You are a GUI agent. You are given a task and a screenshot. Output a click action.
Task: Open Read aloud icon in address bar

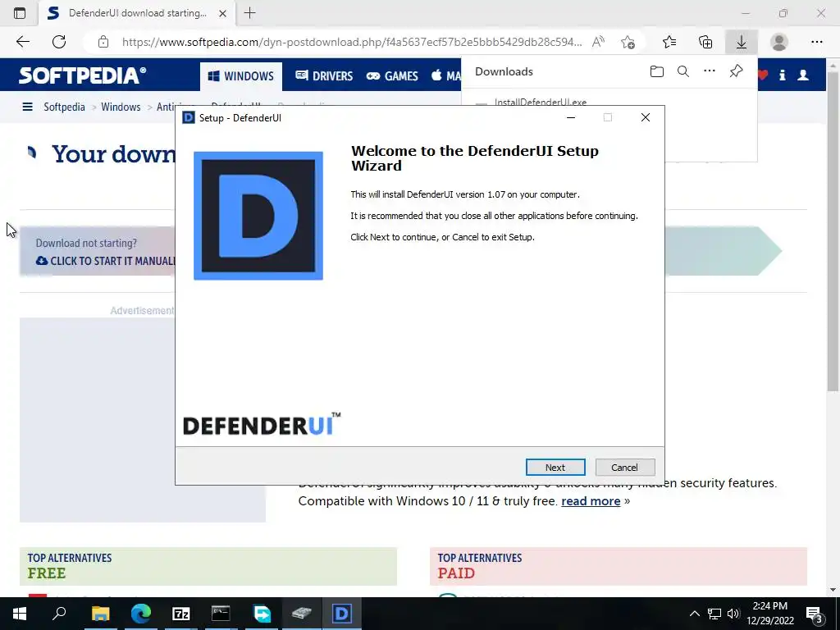pos(598,42)
